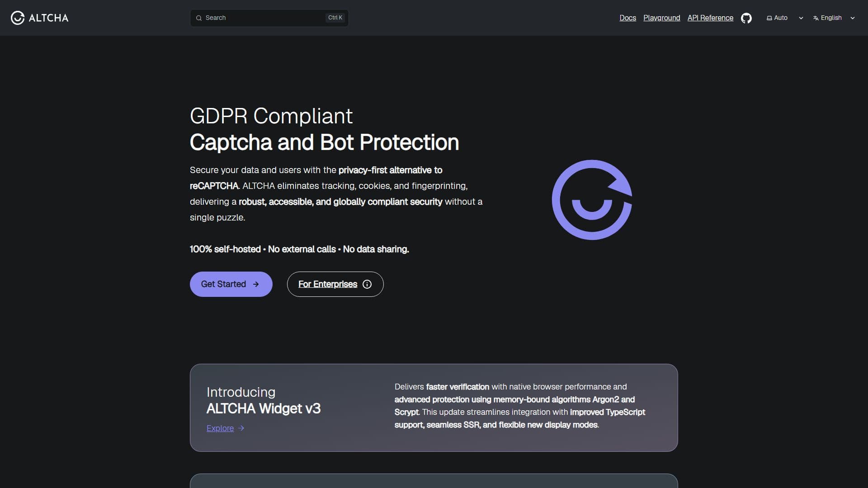Click the arrow in Get Started button
Image resolution: width=868 pixels, height=488 pixels.
coord(256,284)
